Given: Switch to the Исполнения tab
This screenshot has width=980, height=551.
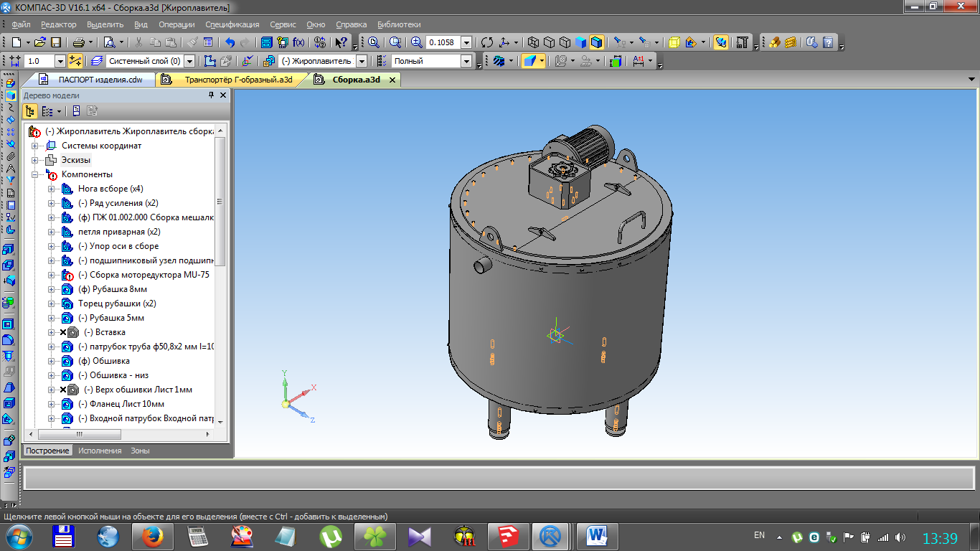Looking at the screenshot, I should pos(100,451).
